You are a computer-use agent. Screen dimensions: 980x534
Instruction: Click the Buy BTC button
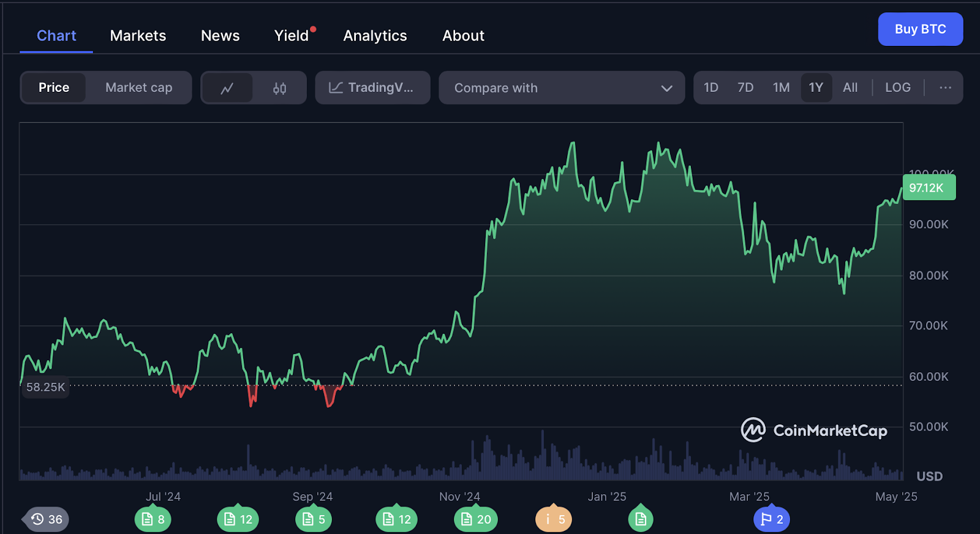(920, 29)
